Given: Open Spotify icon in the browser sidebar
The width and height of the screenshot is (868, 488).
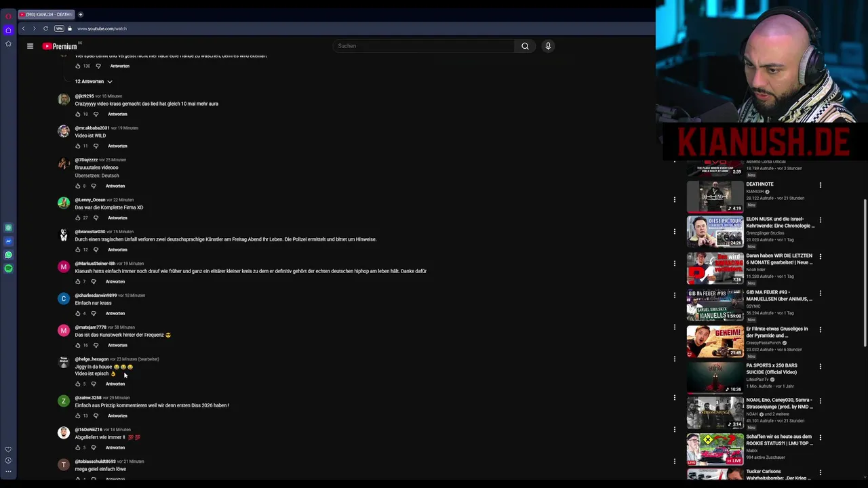Looking at the screenshot, I should [8, 268].
